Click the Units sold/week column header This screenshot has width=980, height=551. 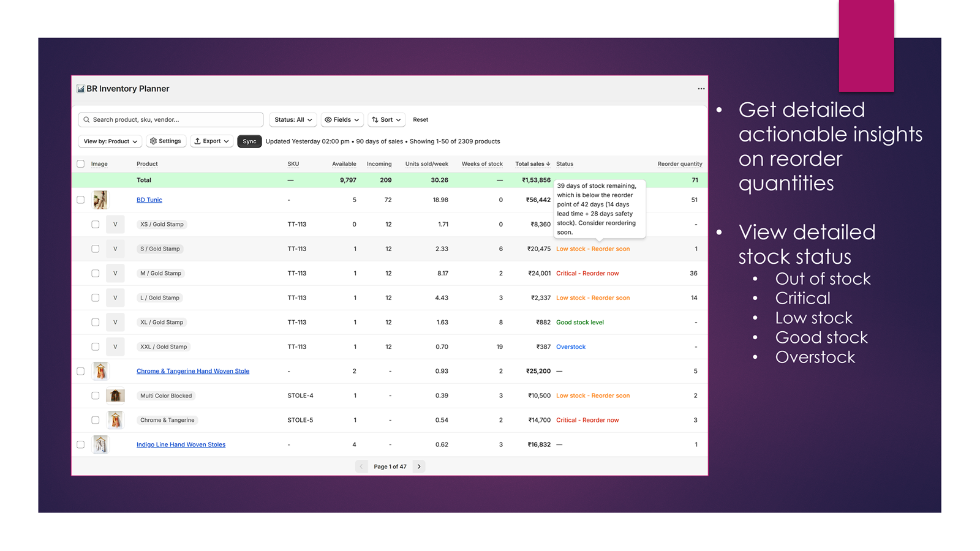click(427, 164)
